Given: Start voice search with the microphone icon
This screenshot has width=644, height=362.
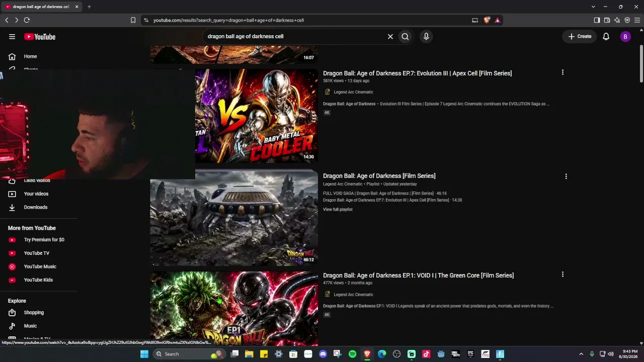Looking at the screenshot, I should (x=426, y=36).
